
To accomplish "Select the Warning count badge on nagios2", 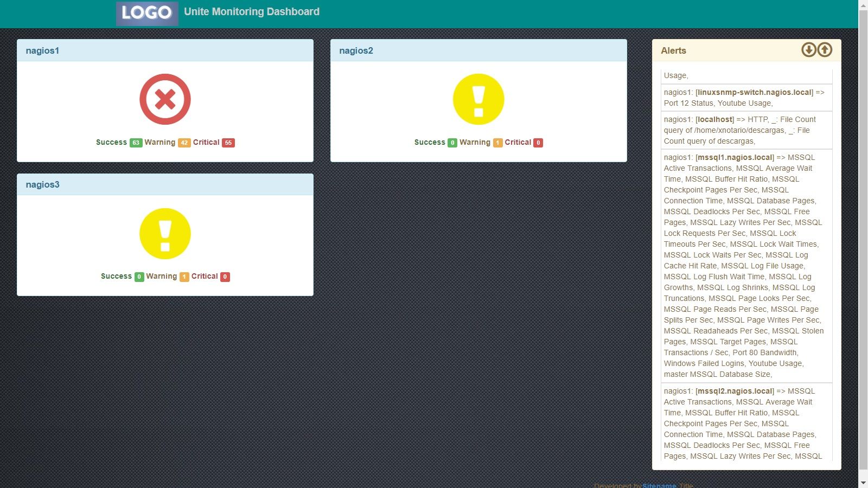I will pos(497,143).
